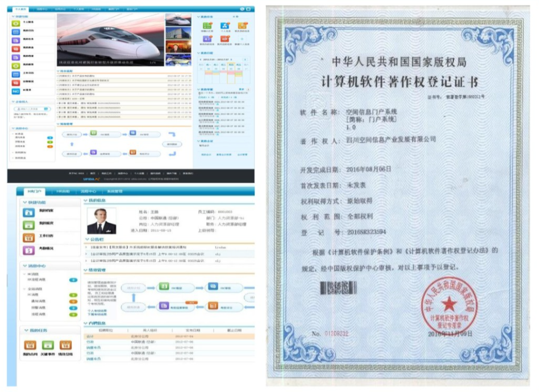The width and height of the screenshot is (539, 392).
Task: Collapse 绩效管理 section in HR portal
Action: pyautogui.click(x=86, y=270)
